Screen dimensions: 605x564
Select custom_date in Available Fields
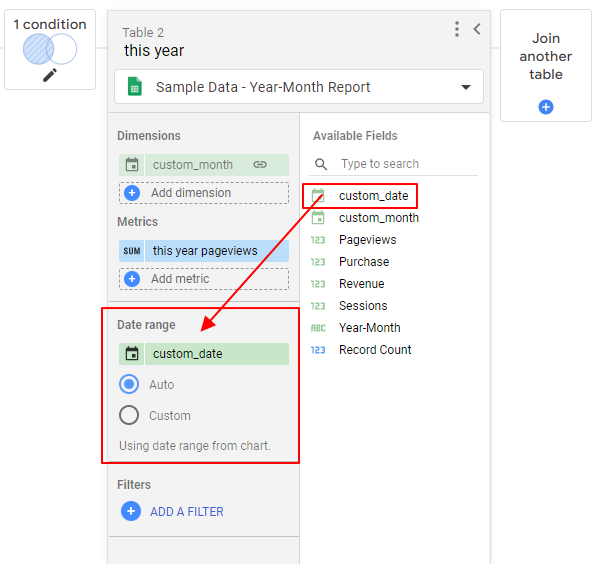pos(372,196)
